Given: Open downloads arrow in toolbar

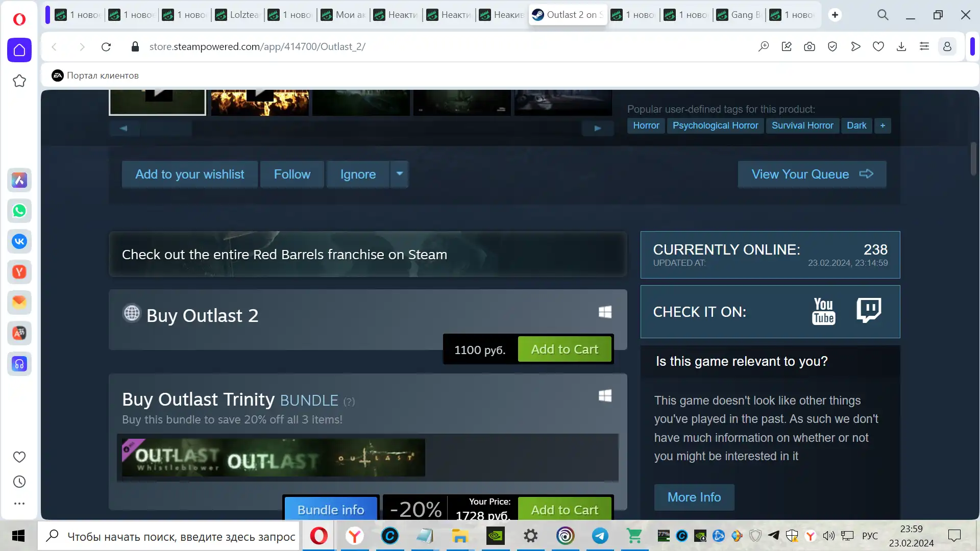Looking at the screenshot, I should pos(901,47).
